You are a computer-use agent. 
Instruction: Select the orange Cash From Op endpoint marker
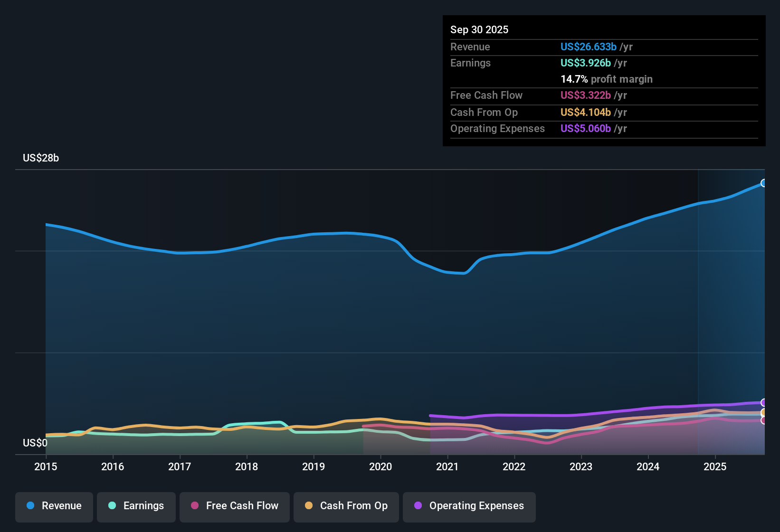click(x=764, y=413)
